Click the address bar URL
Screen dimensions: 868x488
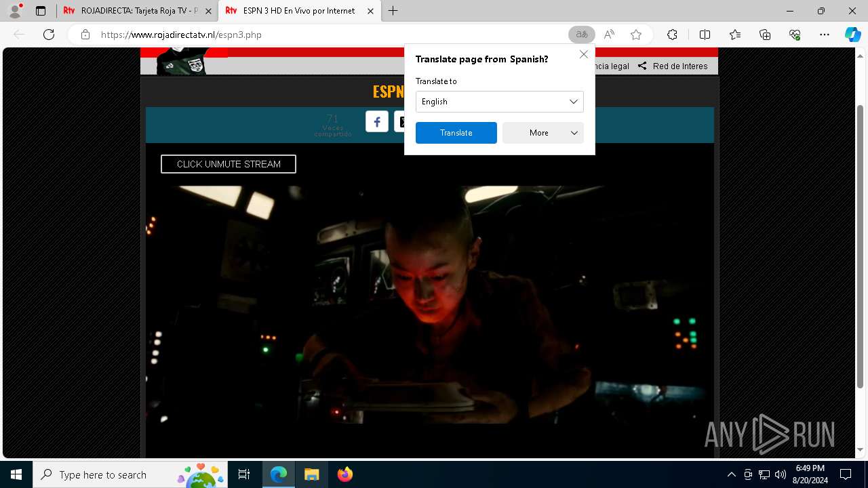tap(181, 35)
